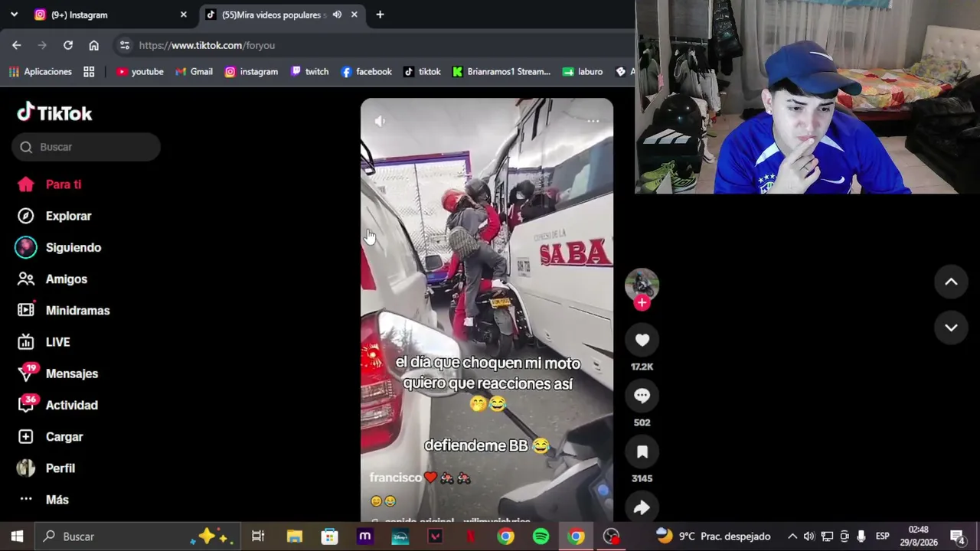
Task: Open File Explorer from the taskbar
Action: click(x=294, y=536)
